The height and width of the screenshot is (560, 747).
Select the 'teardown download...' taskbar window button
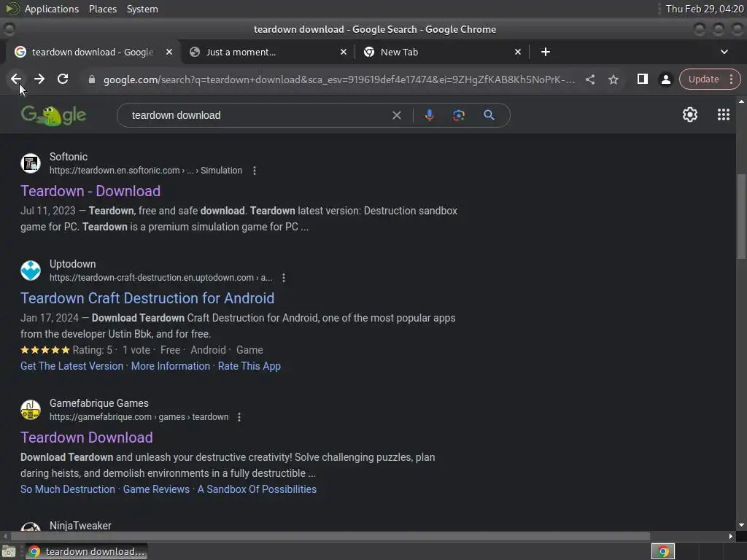coord(86,551)
